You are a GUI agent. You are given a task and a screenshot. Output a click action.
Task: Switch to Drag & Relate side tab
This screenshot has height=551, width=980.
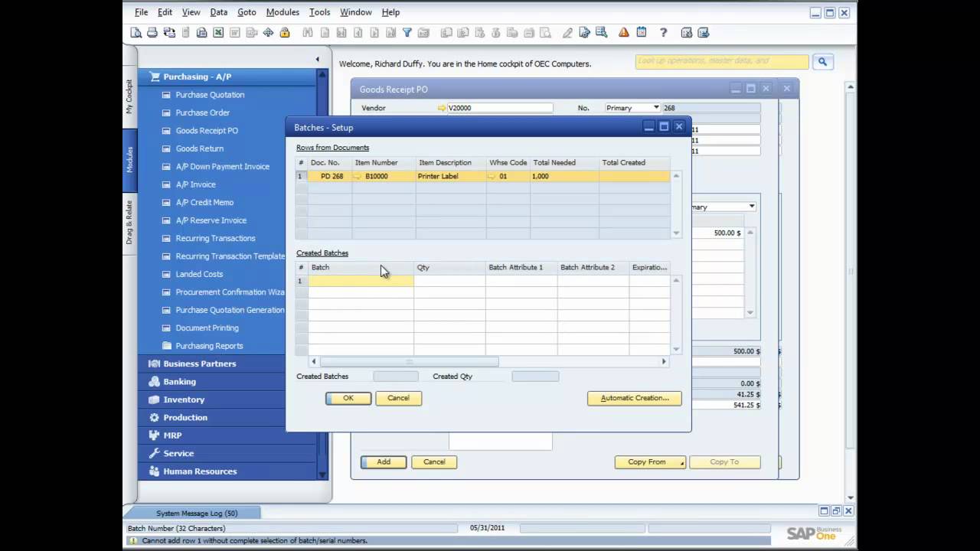point(129,222)
